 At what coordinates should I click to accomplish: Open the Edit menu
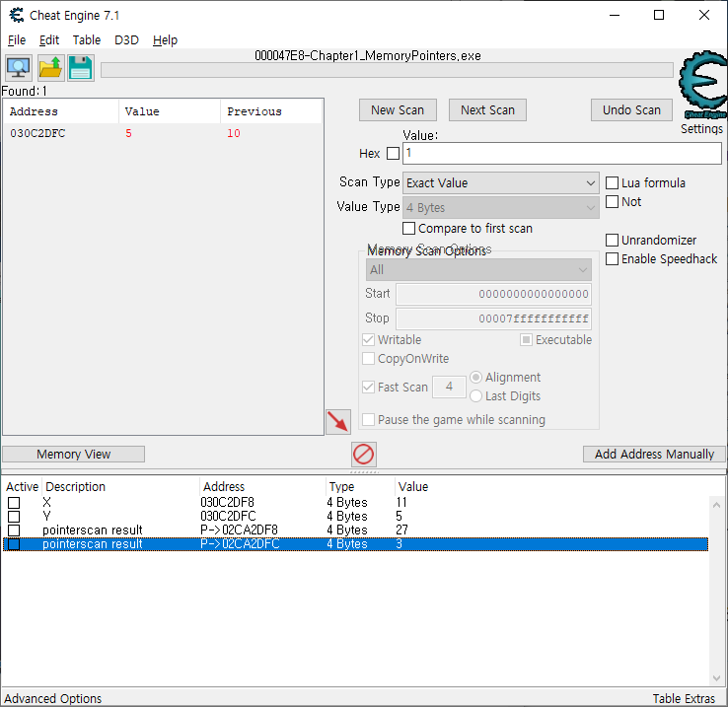coord(49,39)
